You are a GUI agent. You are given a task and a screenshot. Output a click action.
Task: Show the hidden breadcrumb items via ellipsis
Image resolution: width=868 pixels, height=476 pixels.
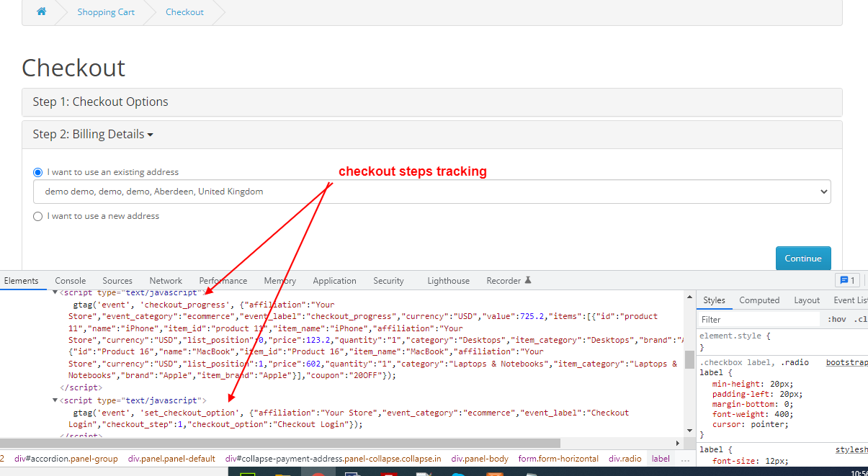coord(684,459)
